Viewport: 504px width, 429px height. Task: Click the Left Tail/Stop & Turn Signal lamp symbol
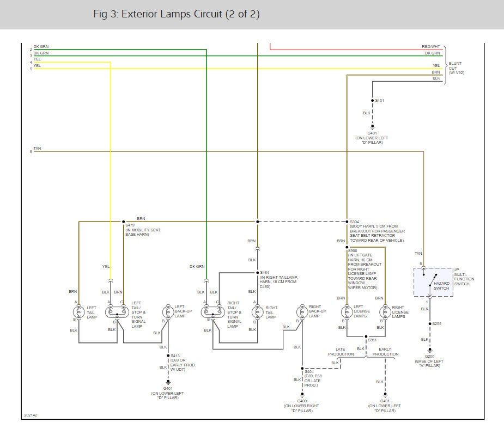117,312
